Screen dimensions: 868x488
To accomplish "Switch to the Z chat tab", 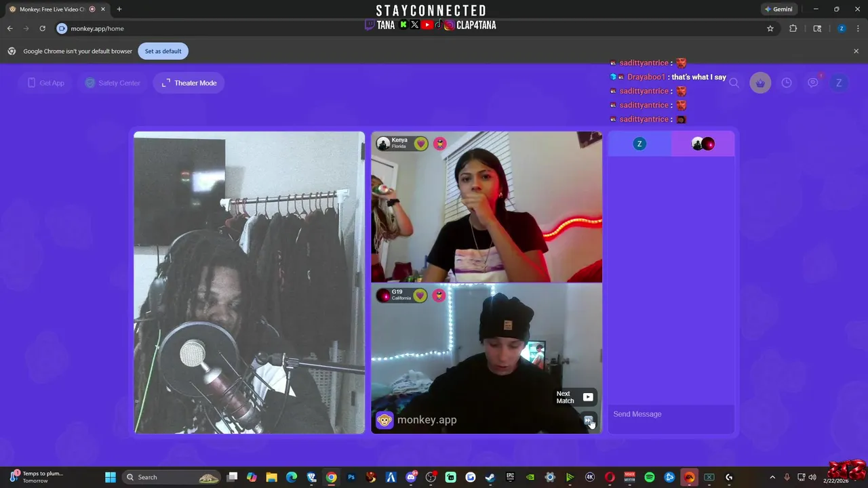I will pyautogui.click(x=639, y=144).
